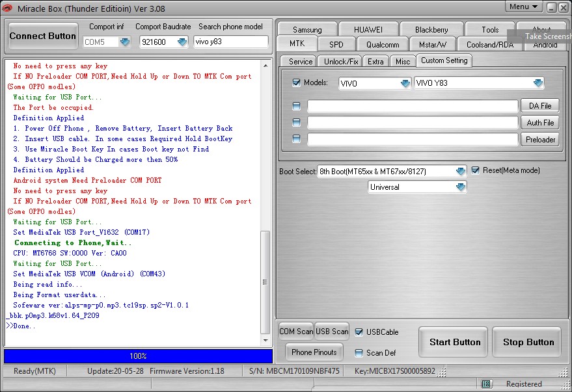The height and width of the screenshot is (392, 572).
Task: Open the Comport Baudrate 921600 dropdown
Action: [182, 42]
